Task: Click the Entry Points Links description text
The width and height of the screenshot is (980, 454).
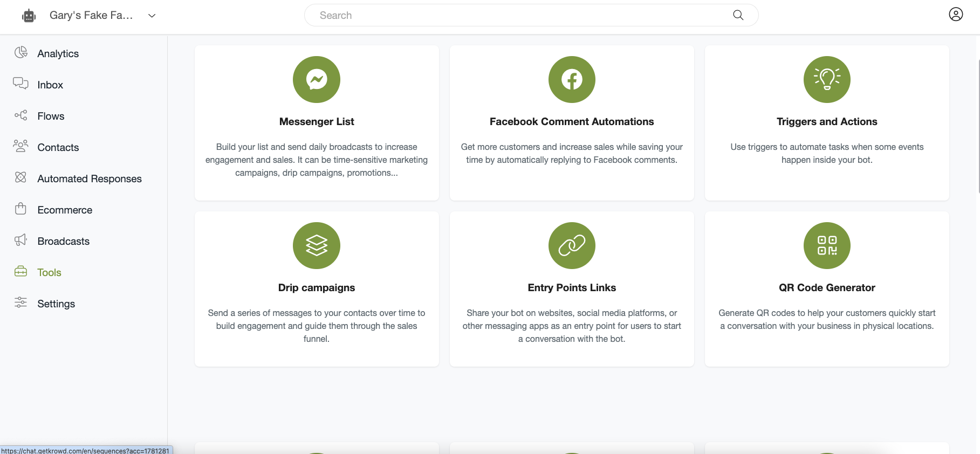Action: pyautogui.click(x=572, y=326)
